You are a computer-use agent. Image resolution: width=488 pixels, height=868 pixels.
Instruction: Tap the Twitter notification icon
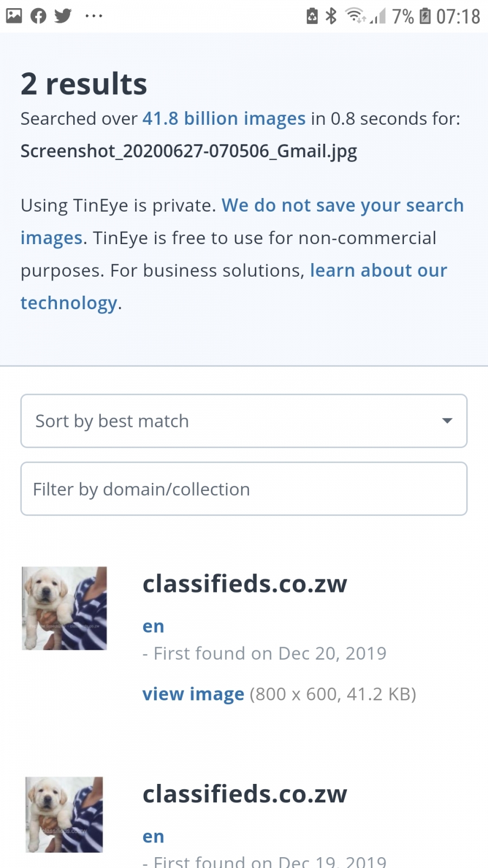pos(63,16)
